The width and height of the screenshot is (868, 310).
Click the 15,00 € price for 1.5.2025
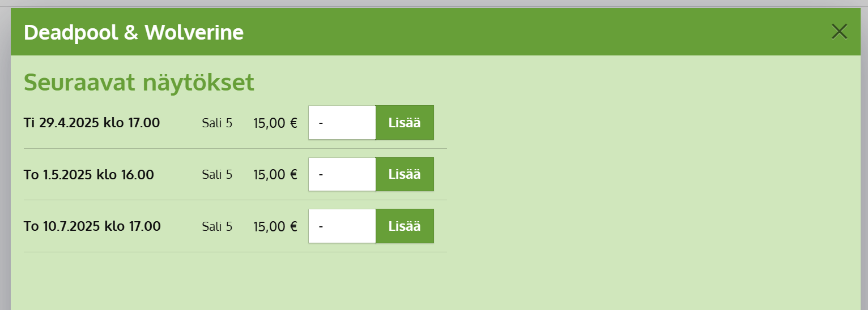(275, 175)
